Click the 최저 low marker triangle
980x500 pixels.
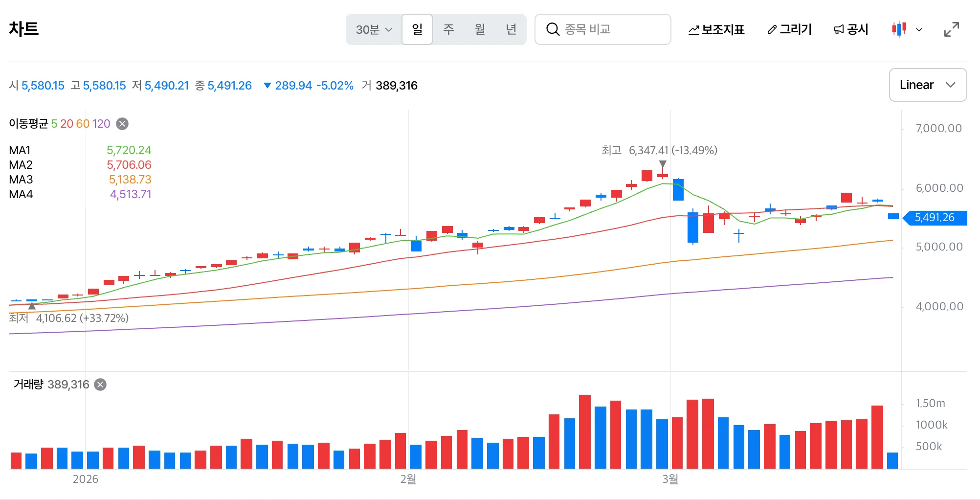[x=32, y=306]
